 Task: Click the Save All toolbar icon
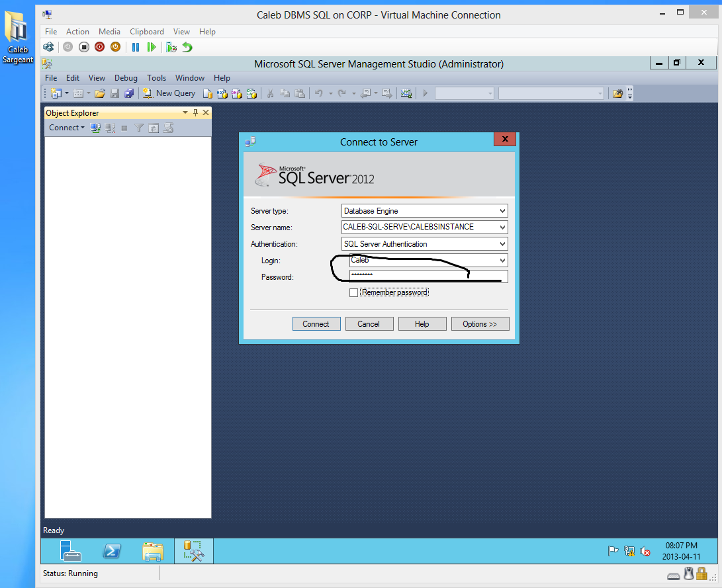(130, 93)
